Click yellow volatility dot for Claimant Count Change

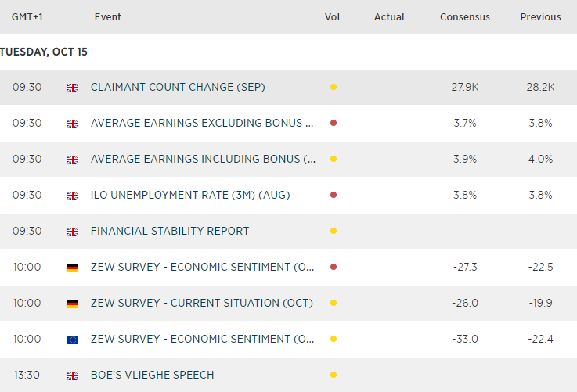pos(334,87)
